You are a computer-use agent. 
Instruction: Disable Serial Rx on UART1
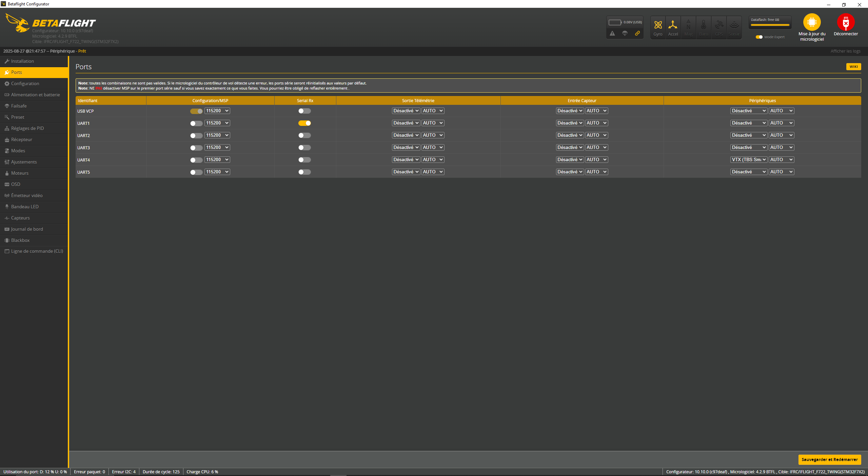[x=304, y=123]
